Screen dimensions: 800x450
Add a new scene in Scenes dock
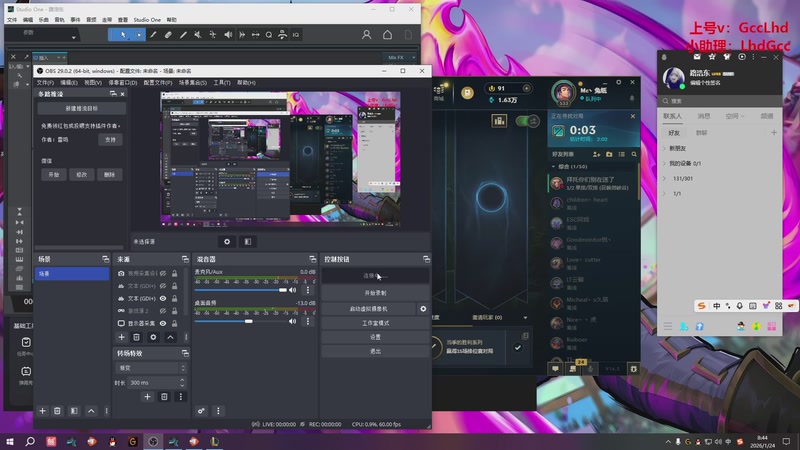pos(42,411)
